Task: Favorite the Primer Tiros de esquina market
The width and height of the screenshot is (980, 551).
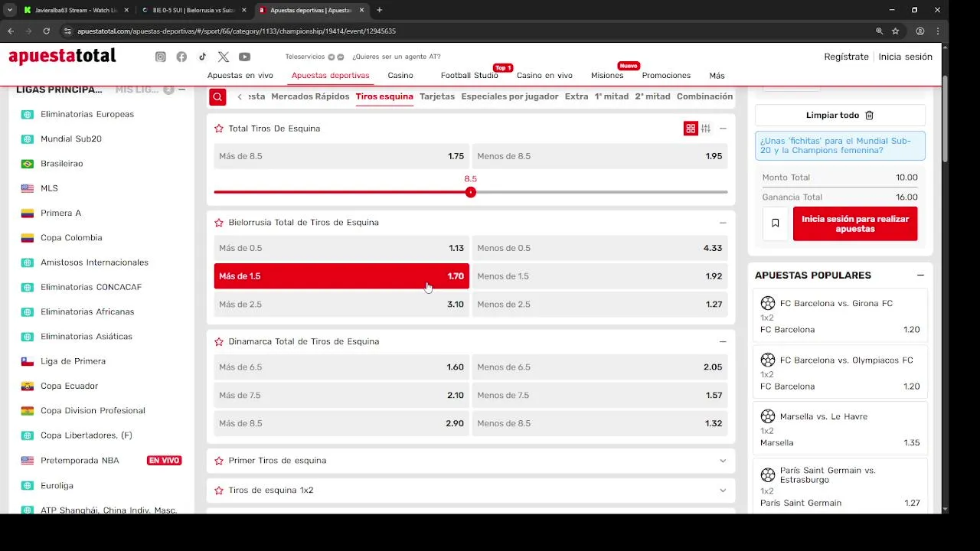Action: tap(219, 461)
